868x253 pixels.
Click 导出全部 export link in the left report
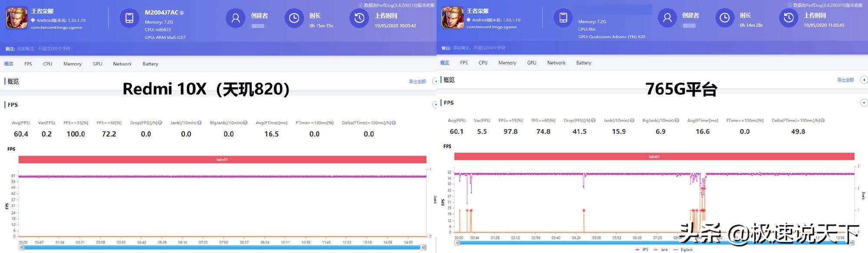(x=418, y=82)
